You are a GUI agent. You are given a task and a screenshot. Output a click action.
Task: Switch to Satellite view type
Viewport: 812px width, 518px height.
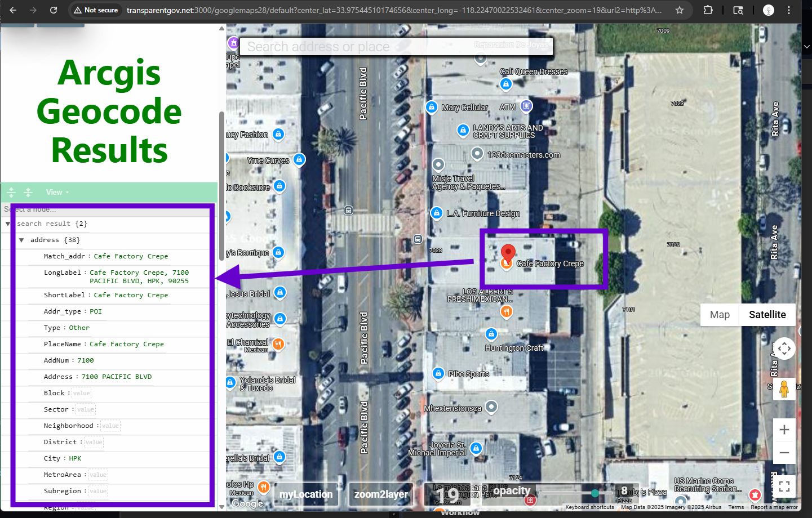[x=767, y=315]
